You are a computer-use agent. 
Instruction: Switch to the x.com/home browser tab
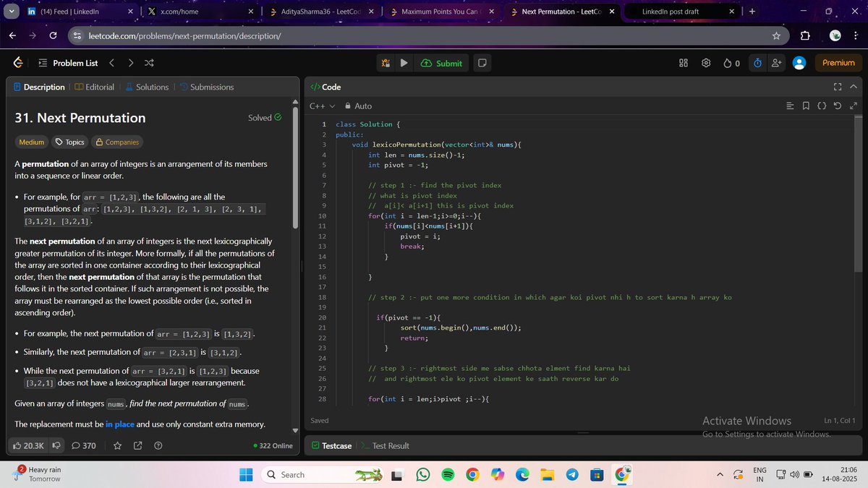[199, 12]
